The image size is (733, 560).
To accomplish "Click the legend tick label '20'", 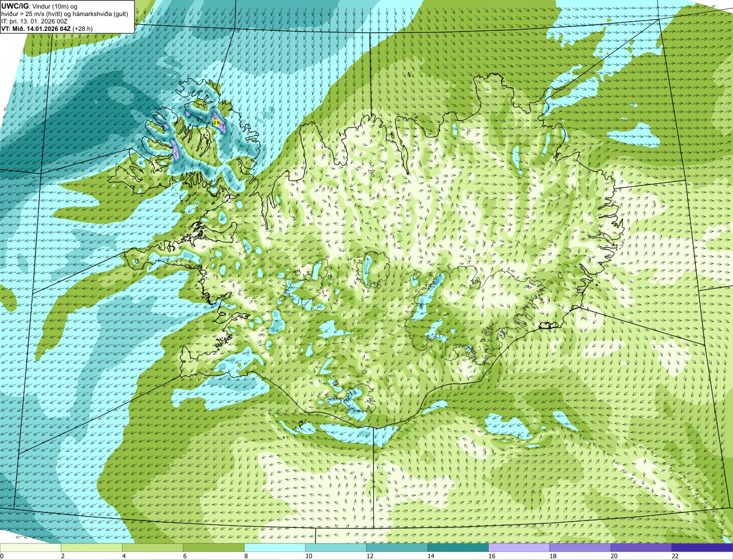I will [614, 556].
